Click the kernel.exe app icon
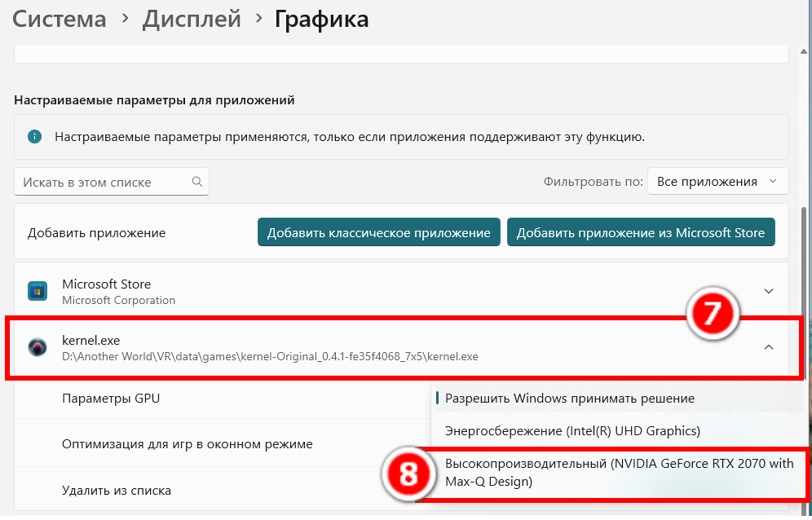This screenshot has width=812, height=520. pos(38,347)
